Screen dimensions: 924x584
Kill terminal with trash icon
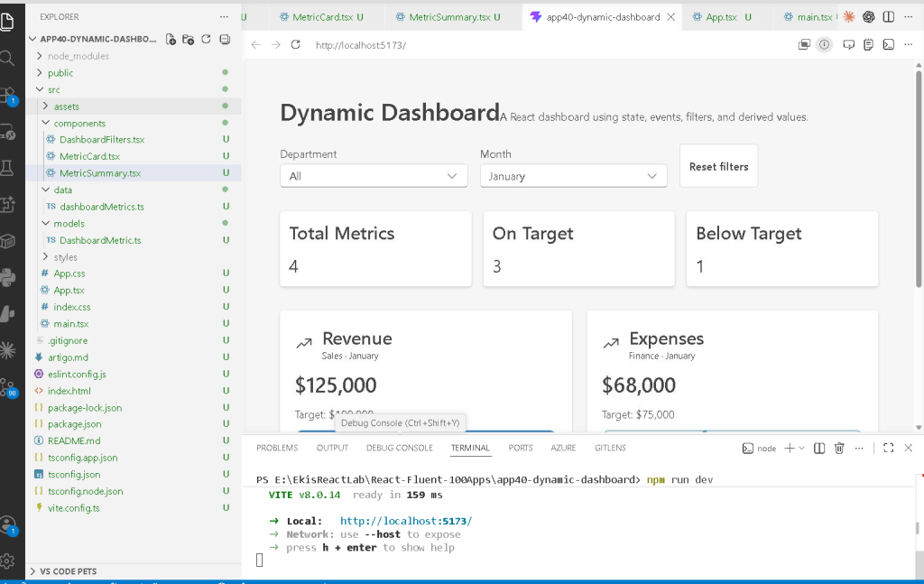click(839, 449)
